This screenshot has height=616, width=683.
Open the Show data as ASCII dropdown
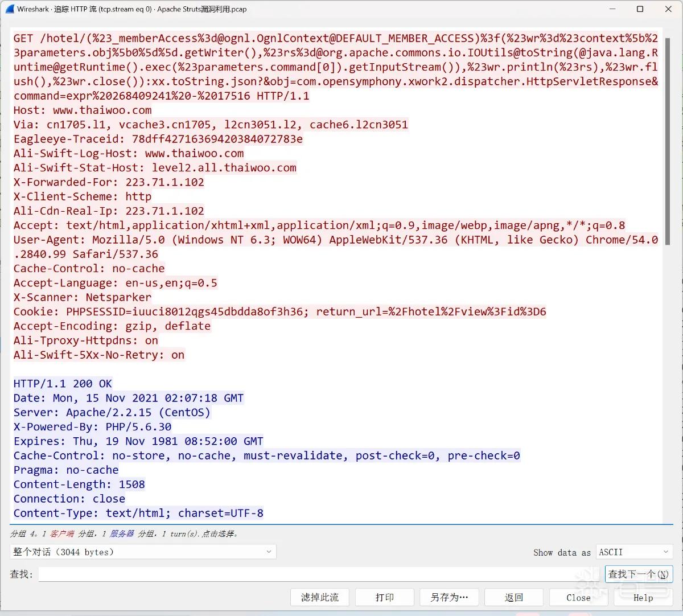tap(634, 552)
